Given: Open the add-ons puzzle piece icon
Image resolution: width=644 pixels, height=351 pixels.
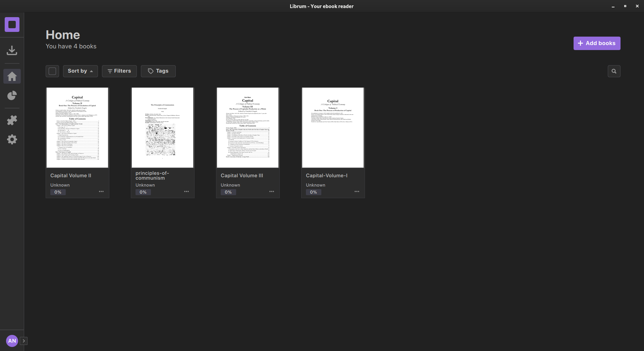Looking at the screenshot, I should 12,120.
